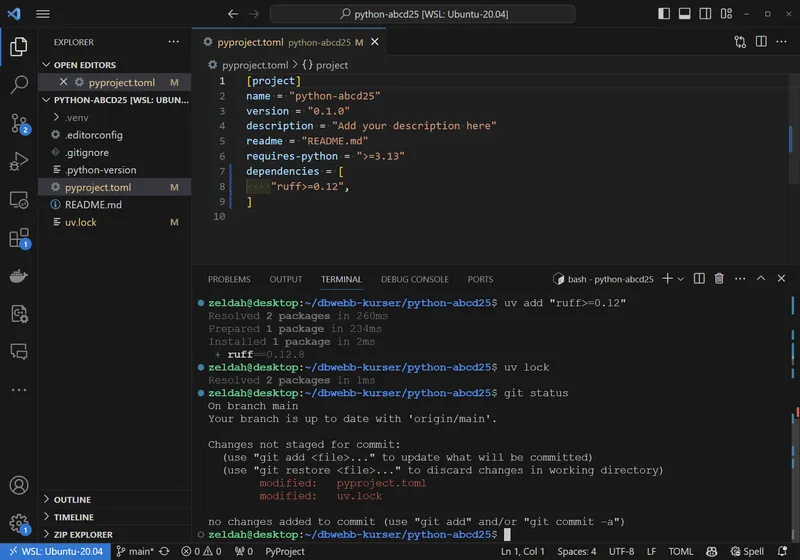Open the hamburger application menu

pos(43,14)
